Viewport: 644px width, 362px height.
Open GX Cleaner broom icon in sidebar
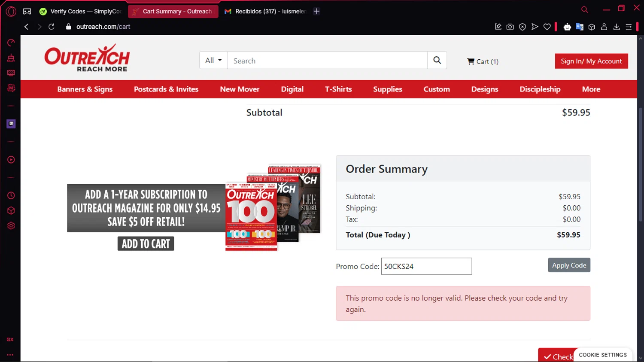point(11,58)
